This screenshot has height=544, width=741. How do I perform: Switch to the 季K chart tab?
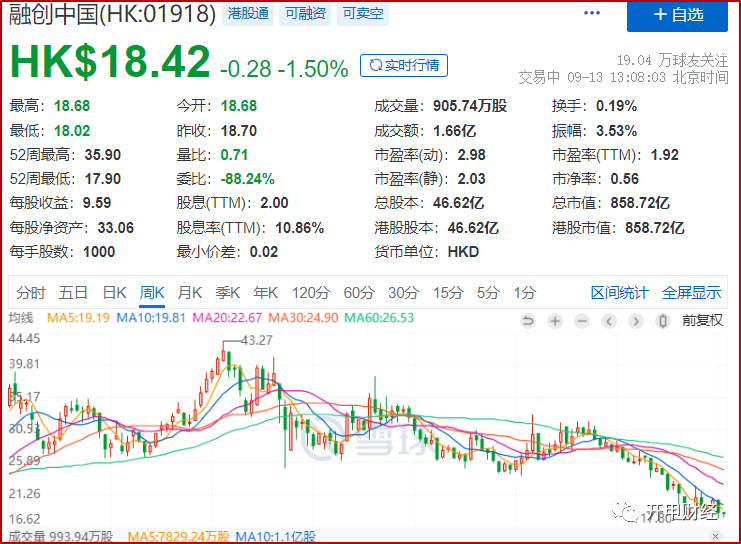pos(227,293)
